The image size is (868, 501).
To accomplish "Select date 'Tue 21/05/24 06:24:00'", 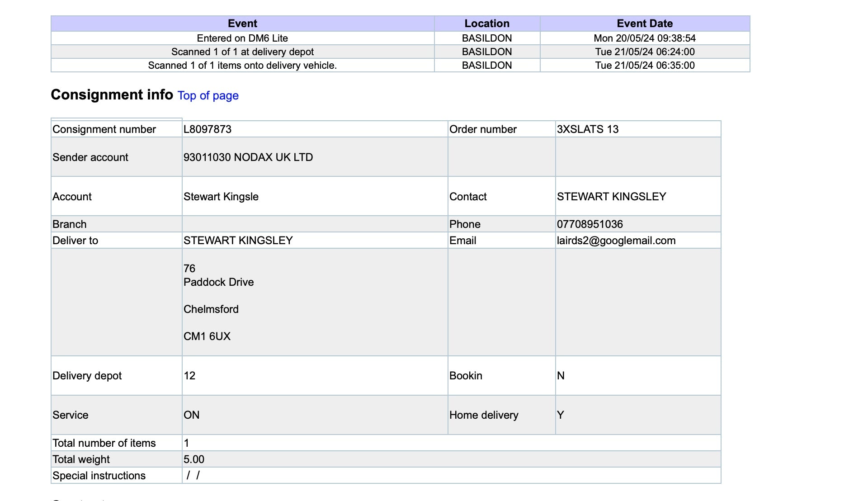I will click(645, 52).
